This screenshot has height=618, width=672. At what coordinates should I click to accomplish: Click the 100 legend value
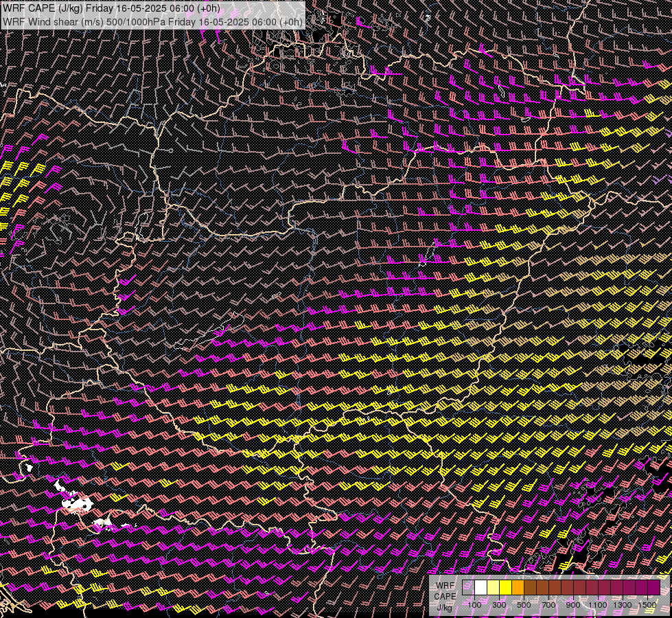[474, 605]
